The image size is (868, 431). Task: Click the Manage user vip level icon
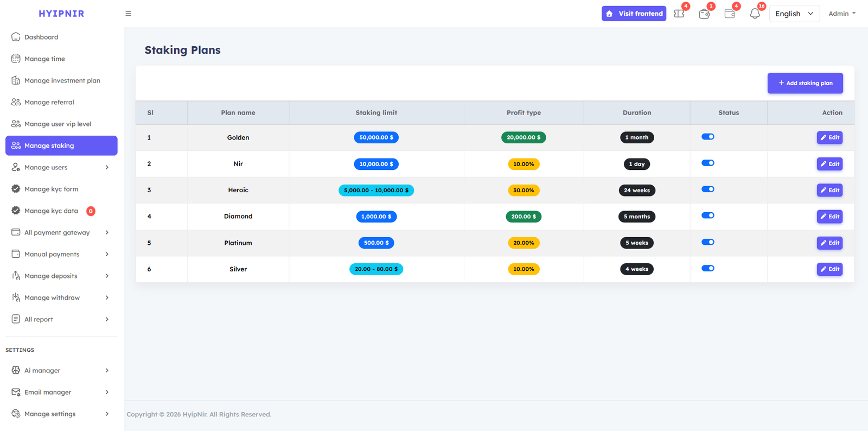pos(16,124)
